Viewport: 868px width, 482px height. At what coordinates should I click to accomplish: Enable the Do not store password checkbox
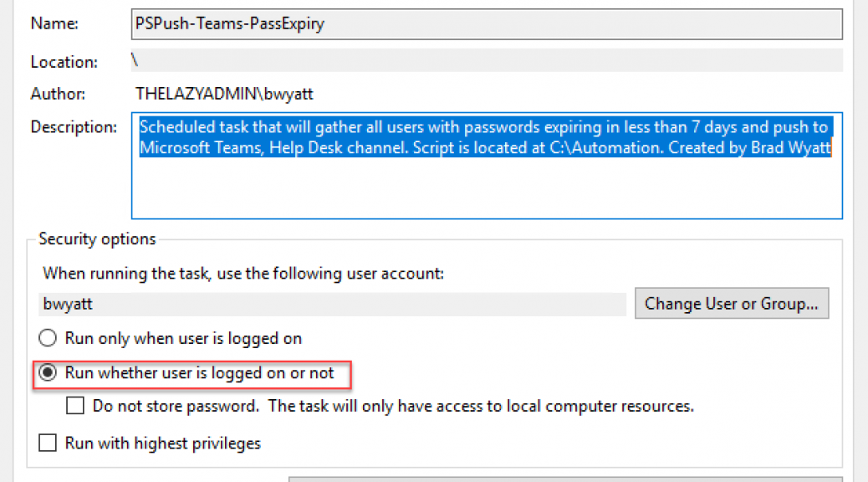coord(75,406)
